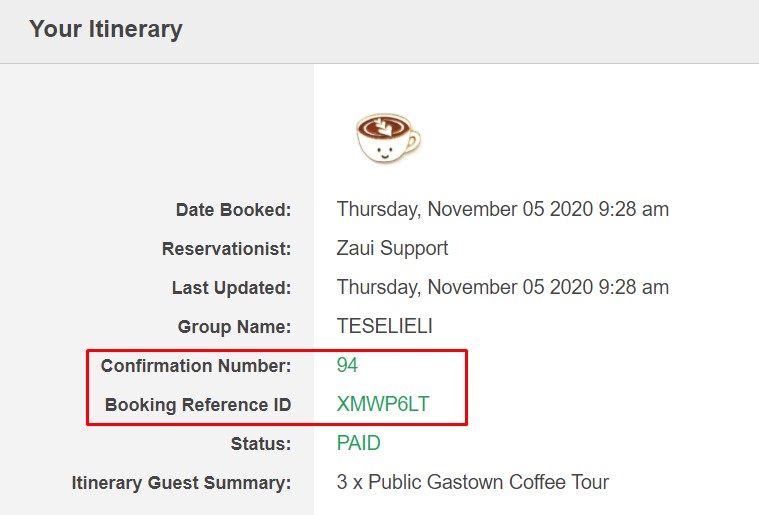759x515 pixels.
Task: Click the coffee cup logo image
Action: 388,138
